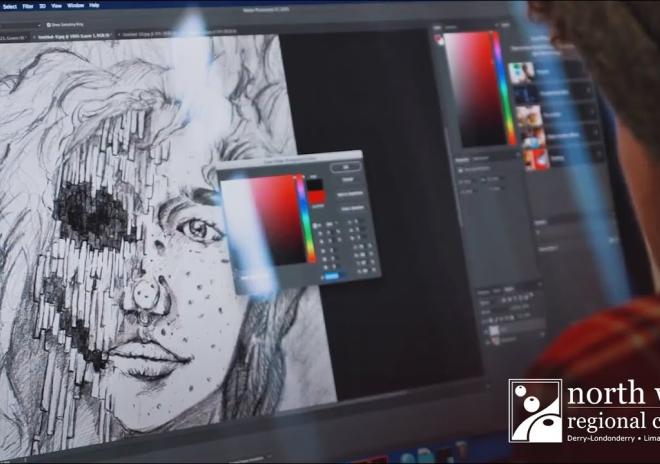The width and height of the screenshot is (660, 464).
Task: Switch to the second Untitled document tab
Action: [x=147, y=35]
